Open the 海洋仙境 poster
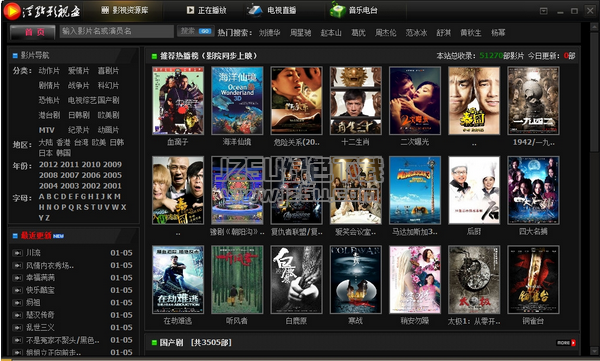The image size is (600, 361). click(x=237, y=101)
